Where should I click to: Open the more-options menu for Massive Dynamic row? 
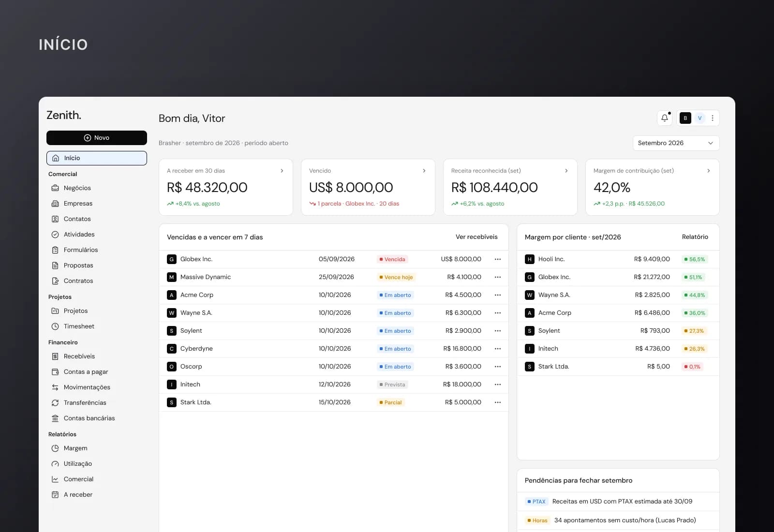click(498, 277)
